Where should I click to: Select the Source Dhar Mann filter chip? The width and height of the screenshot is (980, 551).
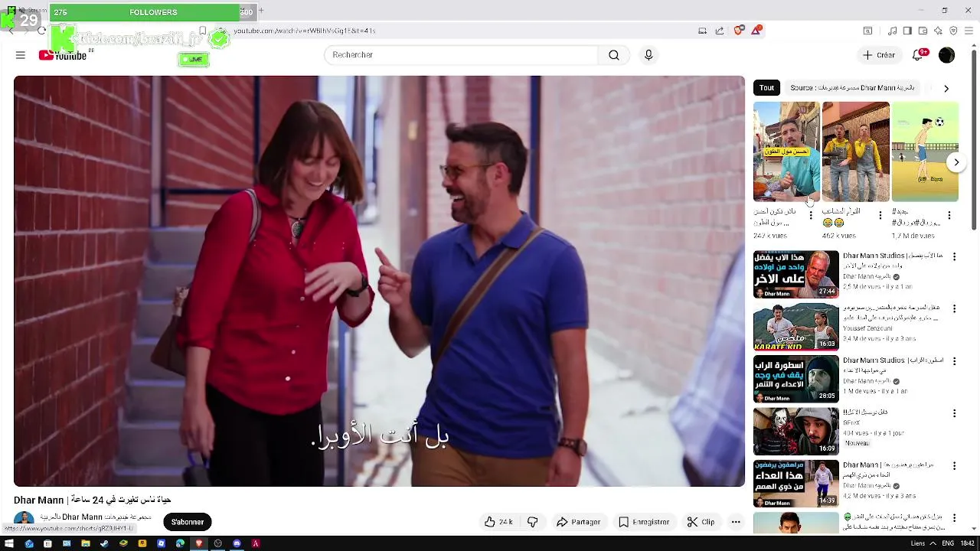pyautogui.click(x=852, y=88)
